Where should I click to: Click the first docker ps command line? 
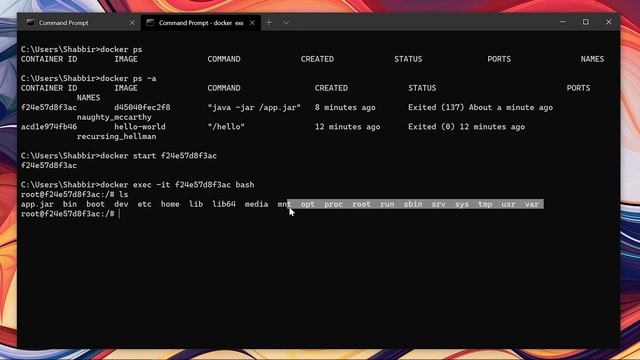point(82,49)
